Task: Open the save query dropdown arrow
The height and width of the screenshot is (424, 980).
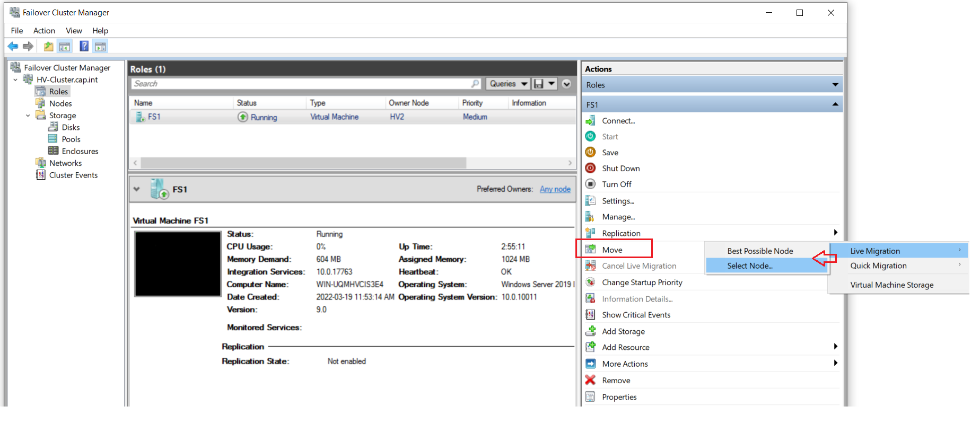Action: [552, 84]
